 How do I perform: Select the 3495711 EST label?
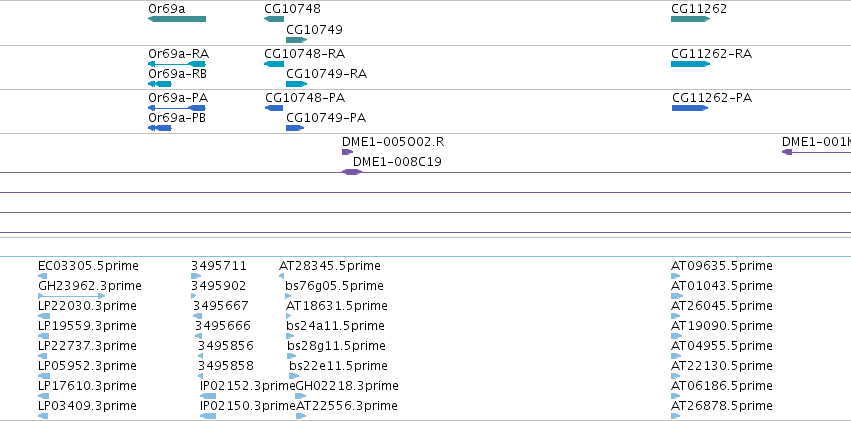tap(219, 266)
